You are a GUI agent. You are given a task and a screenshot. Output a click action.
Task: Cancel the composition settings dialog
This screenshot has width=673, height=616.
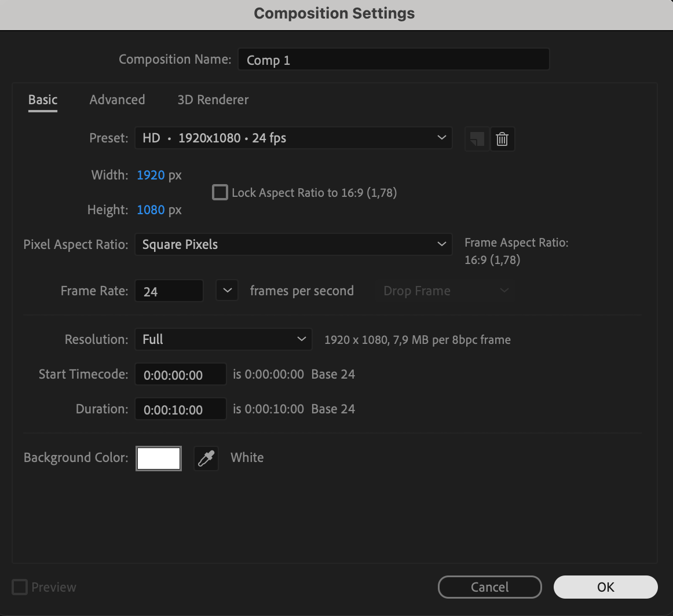[489, 587]
